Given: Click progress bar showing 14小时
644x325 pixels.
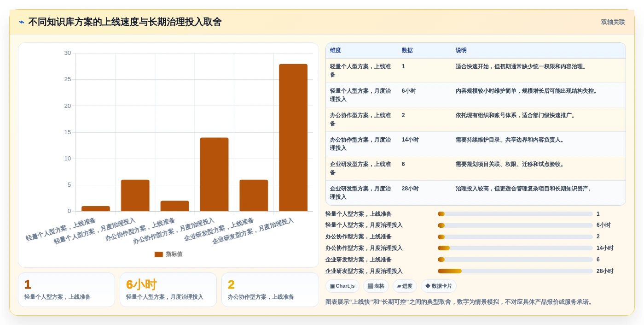Looking at the screenshot, I should (515, 248).
